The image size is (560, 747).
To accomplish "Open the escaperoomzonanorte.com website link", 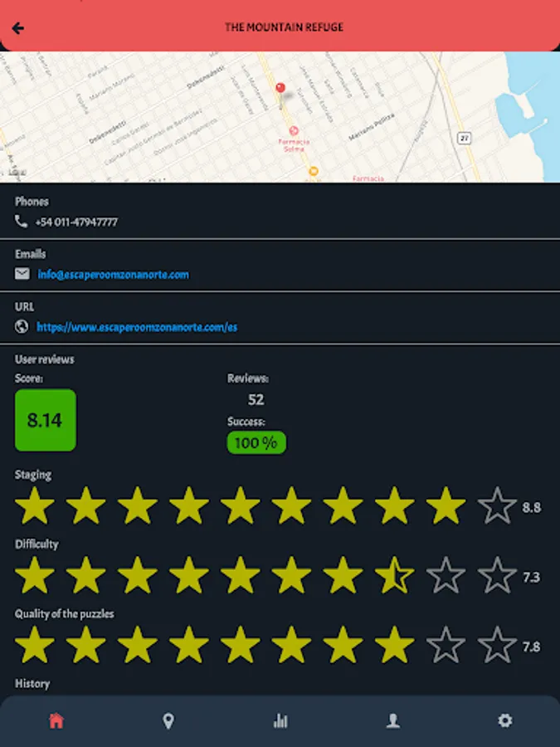I will click(x=137, y=327).
